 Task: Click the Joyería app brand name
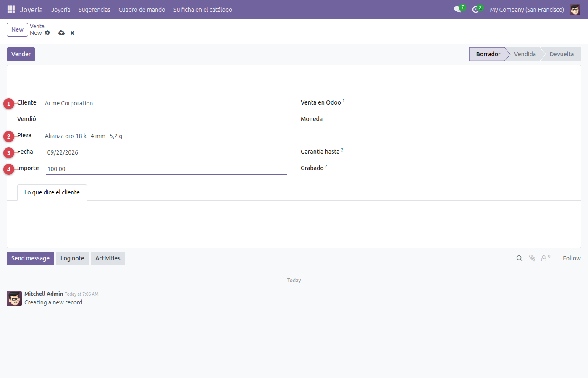pos(31,10)
